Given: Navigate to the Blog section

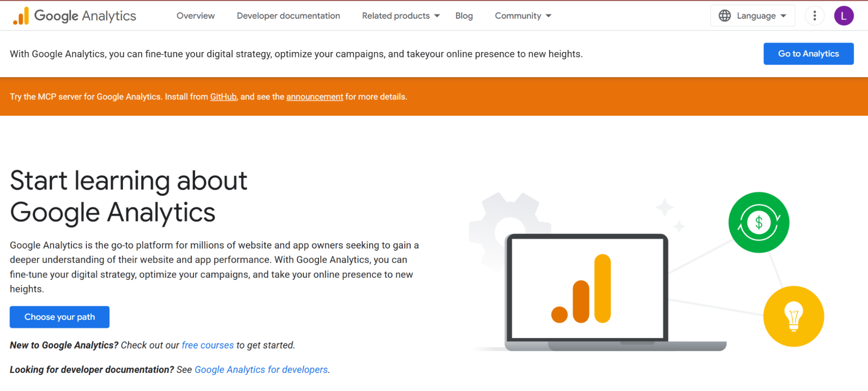Looking at the screenshot, I should coord(464,16).
